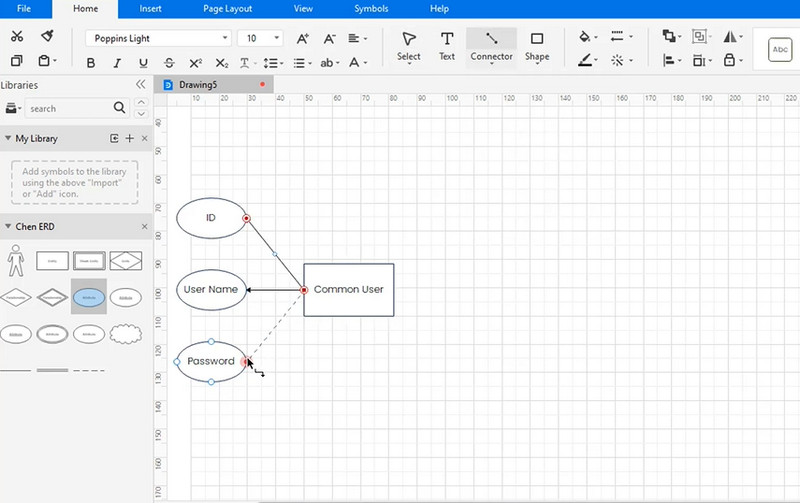This screenshot has height=503, width=800.
Task: Click the Shape tool
Action: point(537,45)
